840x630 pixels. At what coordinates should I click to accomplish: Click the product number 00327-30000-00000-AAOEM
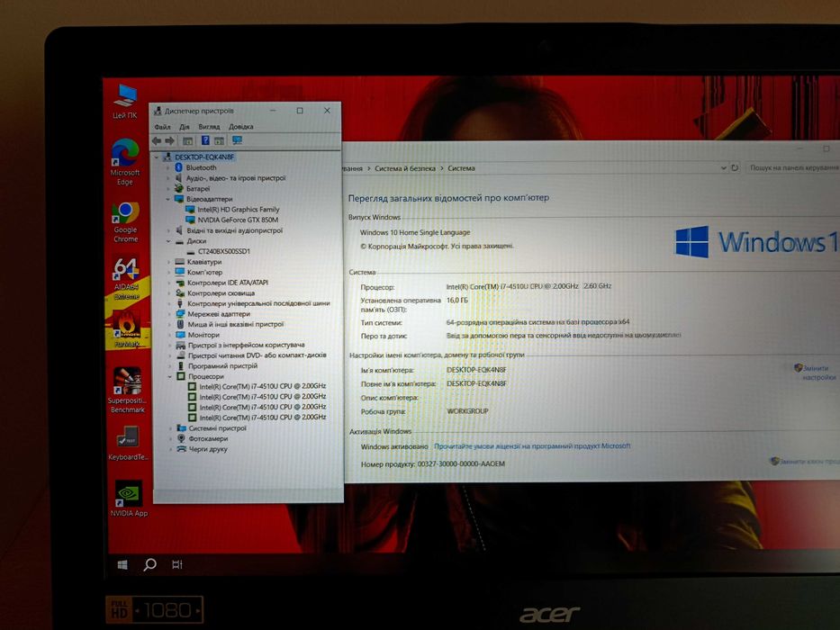point(461,463)
